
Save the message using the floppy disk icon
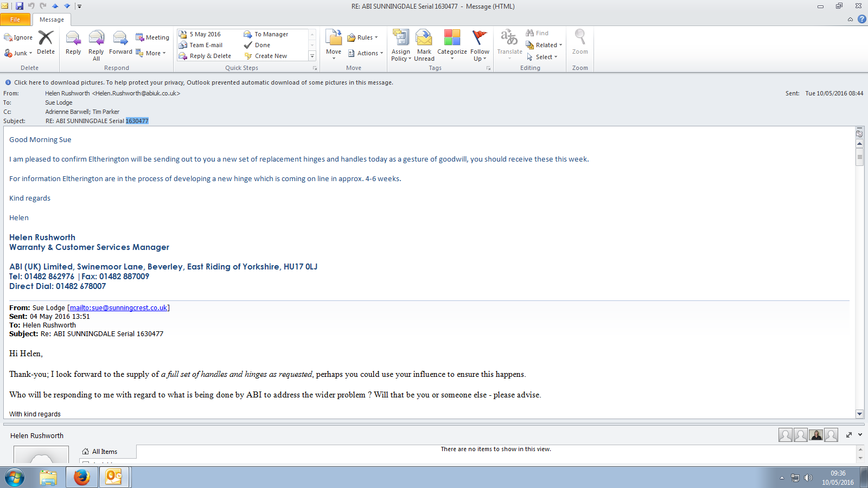[20, 6]
